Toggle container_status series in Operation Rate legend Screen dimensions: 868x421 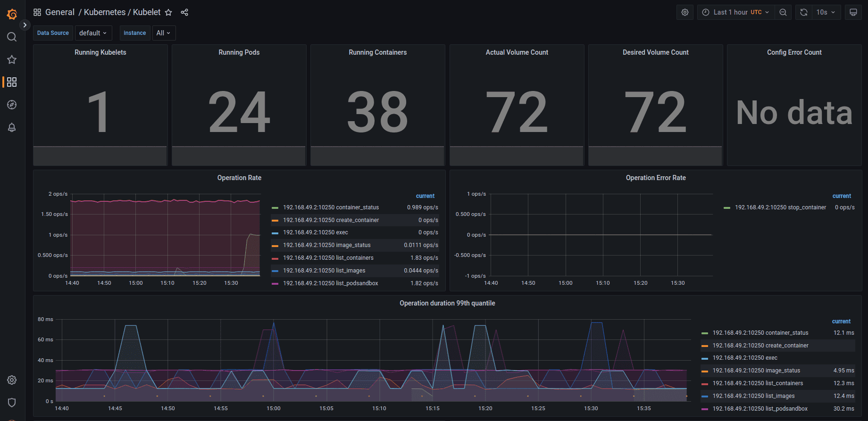click(331, 207)
